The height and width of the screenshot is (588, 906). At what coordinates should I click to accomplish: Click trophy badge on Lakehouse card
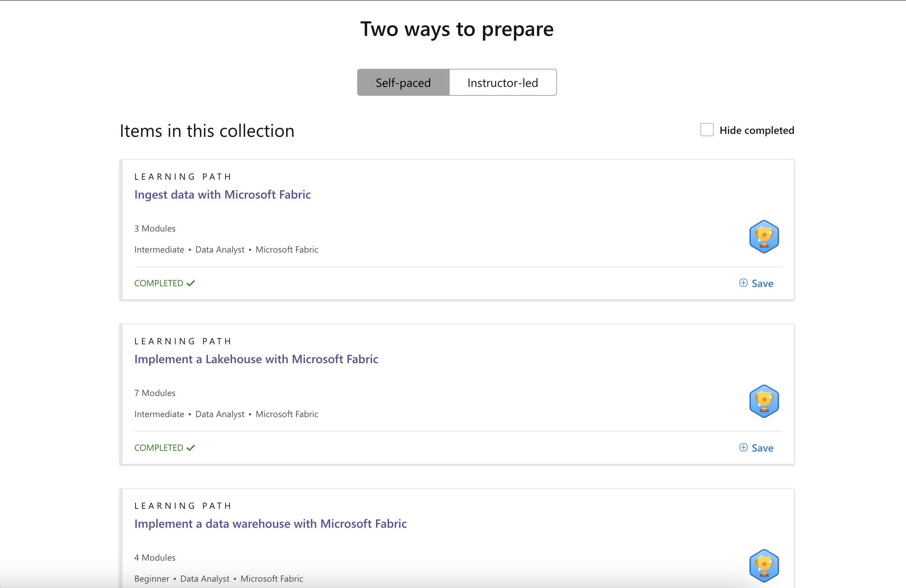[764, 401]
